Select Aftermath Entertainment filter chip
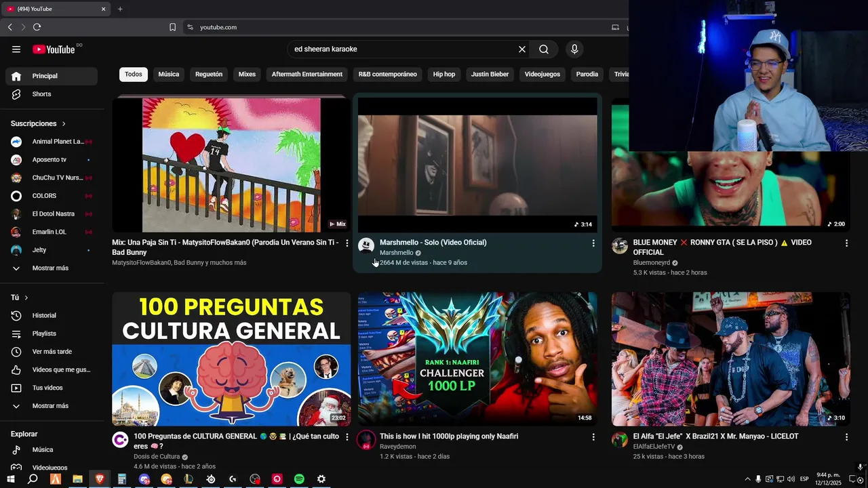The height and width of the screenshot is (488, 868). [x=307, y=75]
